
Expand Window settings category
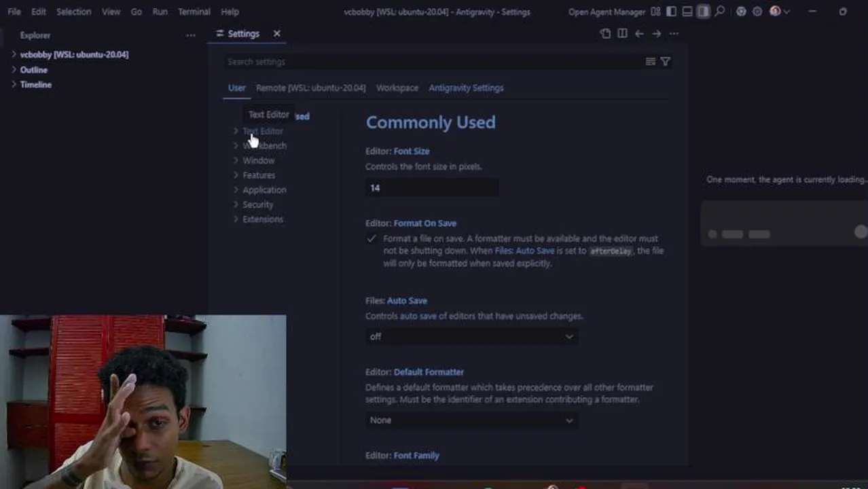tap(258, 160)
